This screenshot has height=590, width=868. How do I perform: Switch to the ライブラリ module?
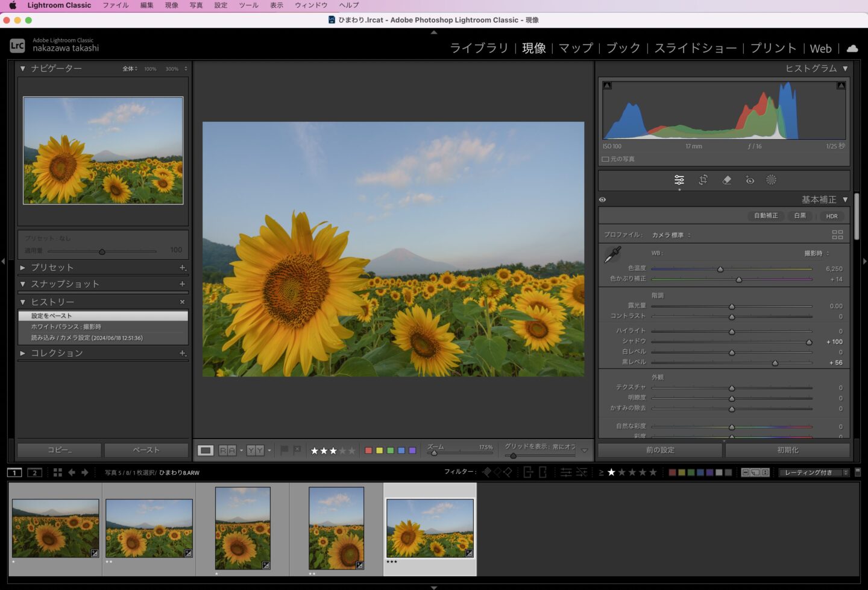point(479,48)
